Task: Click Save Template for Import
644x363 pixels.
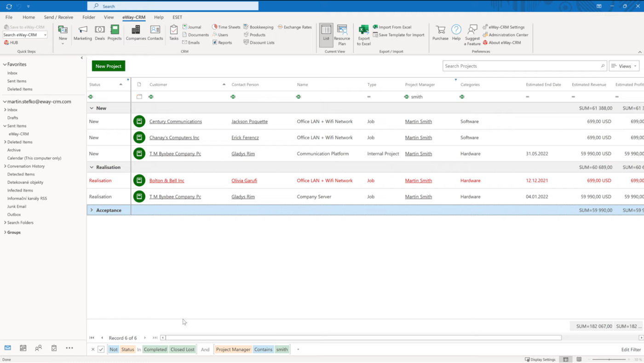Action: click(399, 35)
